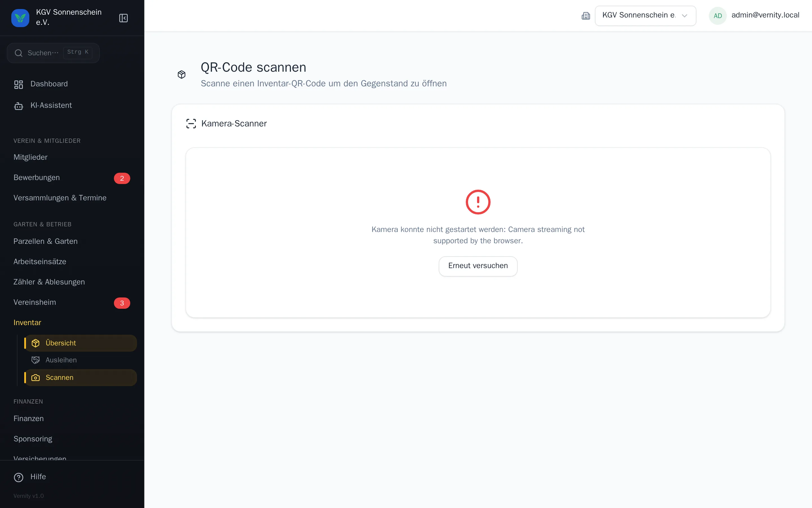
Task: Click the GARTEN & BETRIEB section label
Action: [42, 224]
